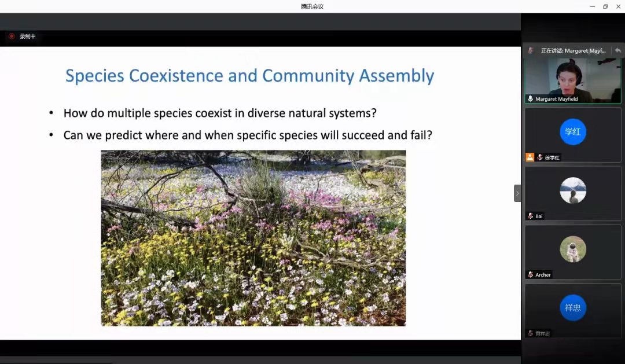Click the wildflower photo on the slide

click(x=253, y=238)
